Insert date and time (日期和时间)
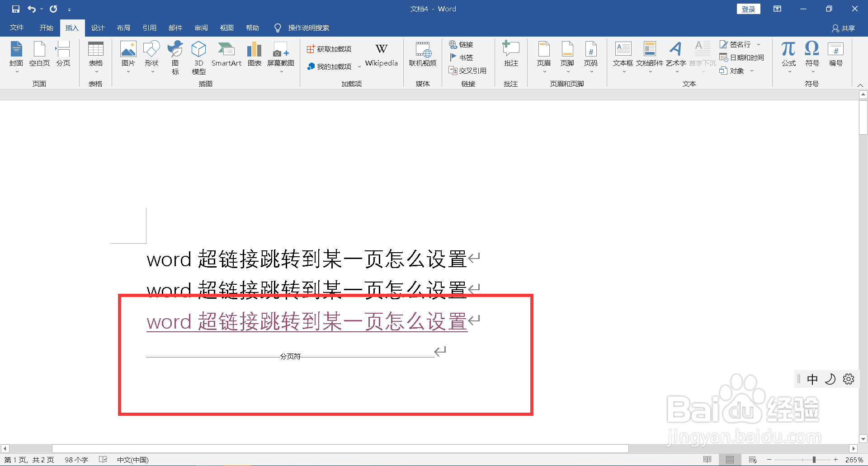868x466 pixels. tap(742, 57)
